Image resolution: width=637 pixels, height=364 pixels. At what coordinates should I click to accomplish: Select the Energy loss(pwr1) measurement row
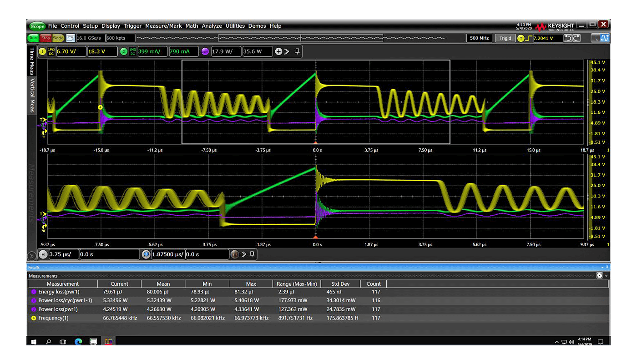click(x=318, y=292)
